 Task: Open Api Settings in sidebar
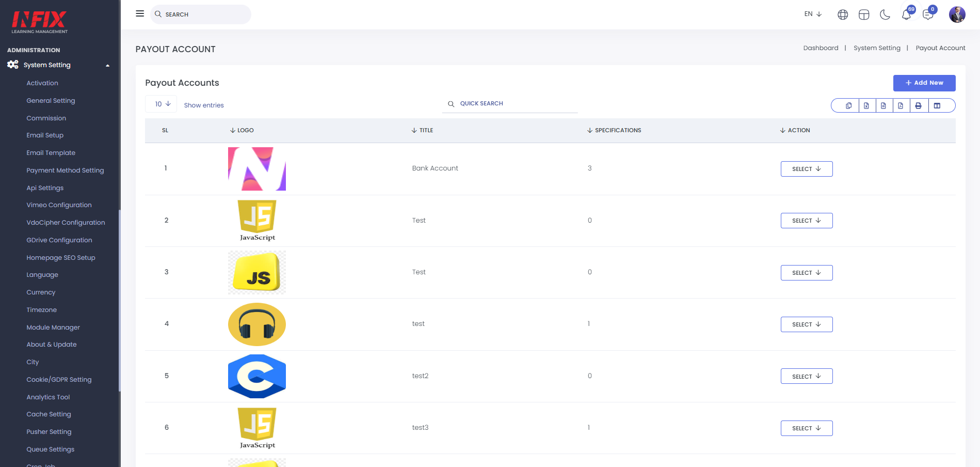[45, 188]
